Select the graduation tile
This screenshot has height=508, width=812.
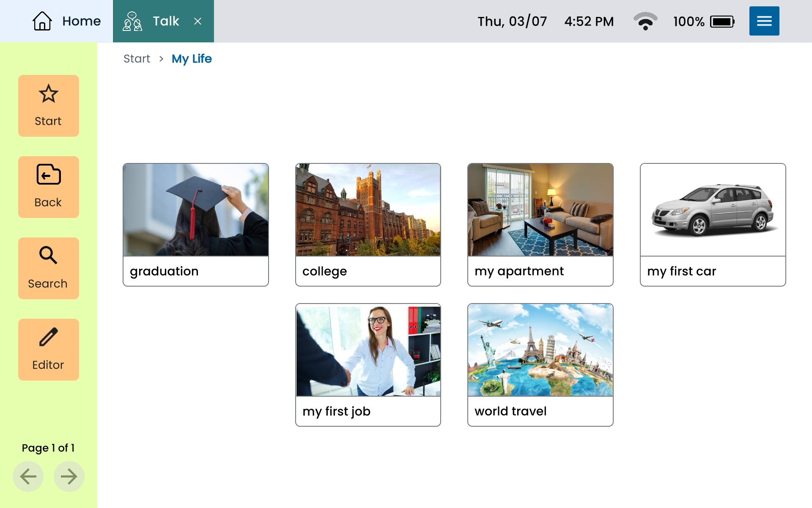(x=195, y=224)
